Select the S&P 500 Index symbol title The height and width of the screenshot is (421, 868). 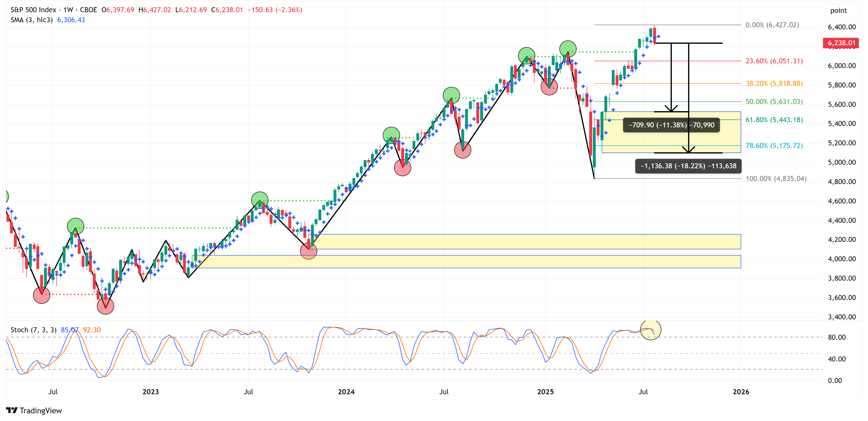pos(33,10)
